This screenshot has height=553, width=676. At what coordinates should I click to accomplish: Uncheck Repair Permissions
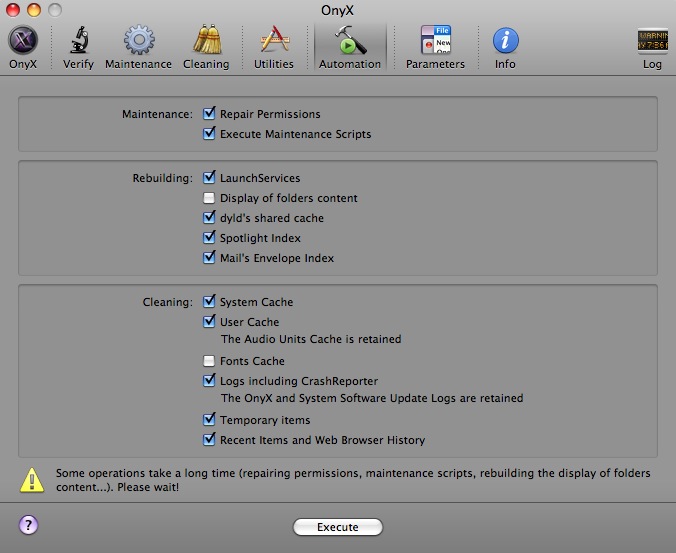[209, 113]
